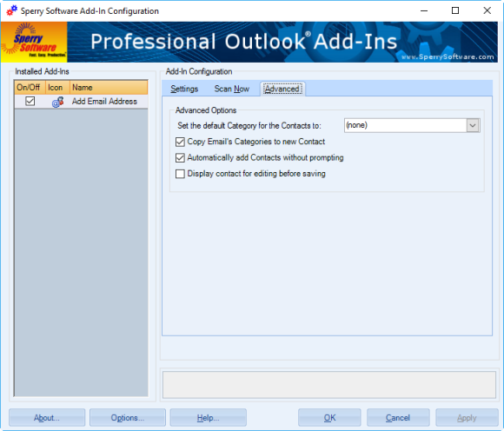Click the Cancel button
Image resolution: width=504 pixels, height=431 pixels.
coord(398,417)
